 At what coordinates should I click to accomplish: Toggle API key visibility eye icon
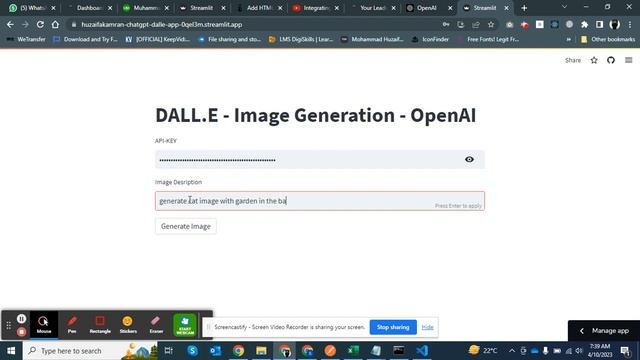tap(469, 159)
